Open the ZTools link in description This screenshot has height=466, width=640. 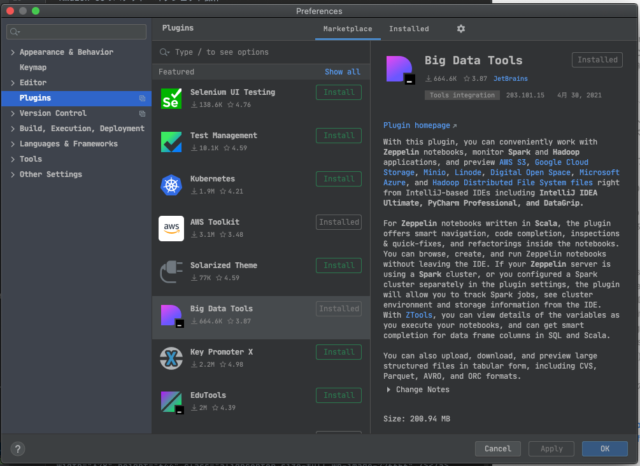coord(419,315)
